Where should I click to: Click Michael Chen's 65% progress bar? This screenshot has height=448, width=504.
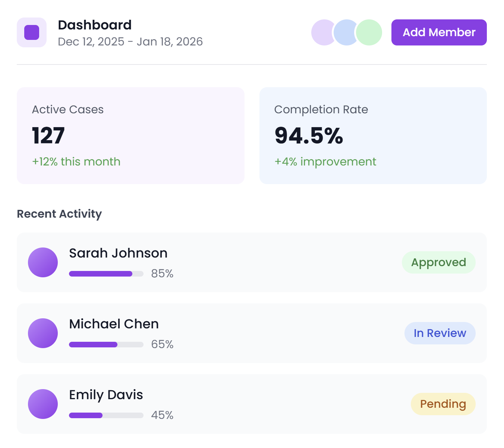click(106, 345)
